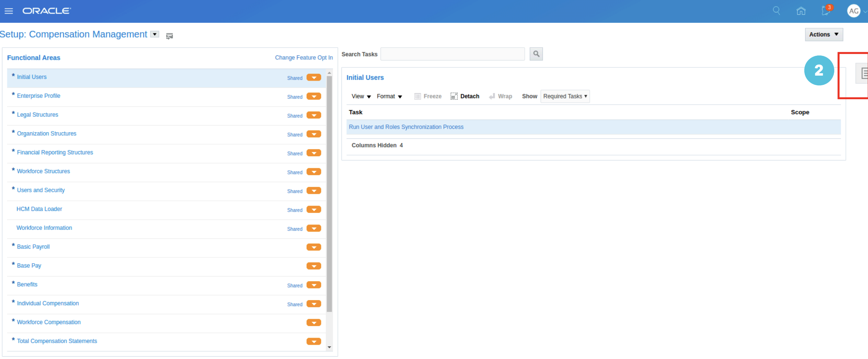Viewport: 868px width, 359px height.
Task: Open the Format menu
Action: [389, 96]
